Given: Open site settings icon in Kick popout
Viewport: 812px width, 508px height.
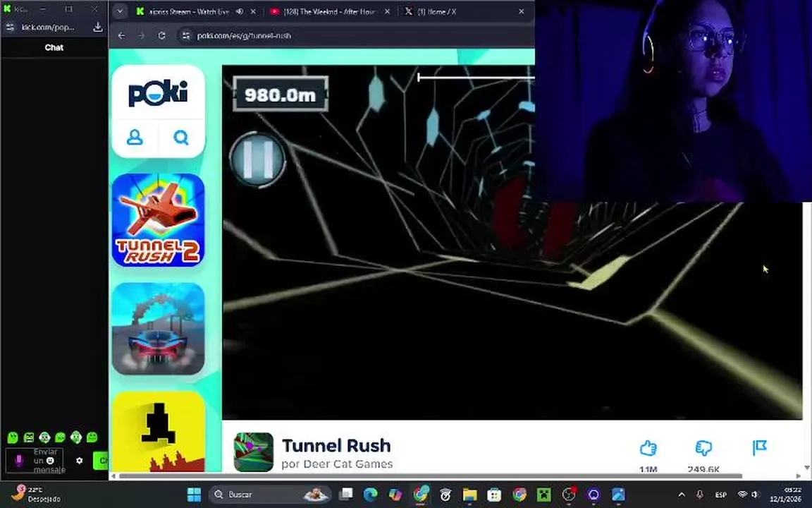Looking at the screenshot, I should [10, 27].
